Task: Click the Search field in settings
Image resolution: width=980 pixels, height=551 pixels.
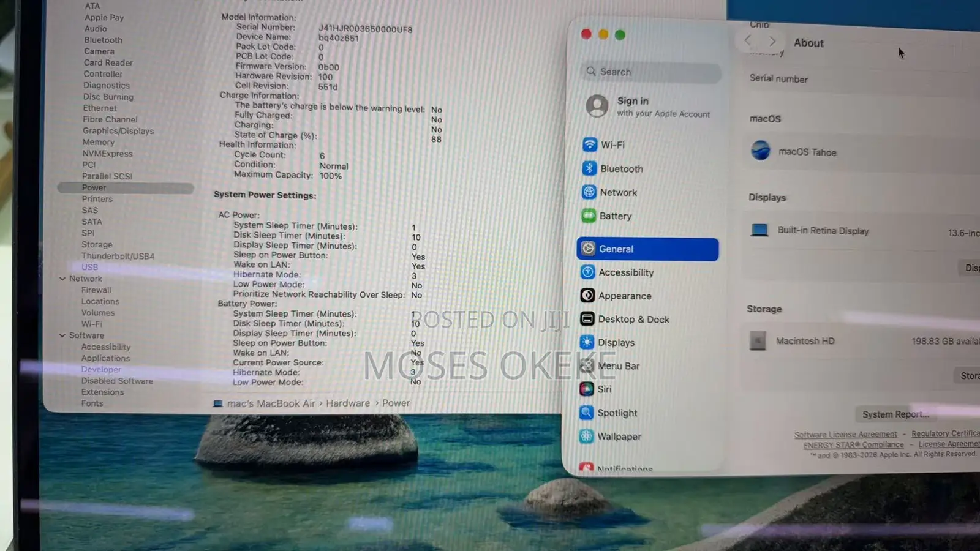Action: [x=650, y=72]
